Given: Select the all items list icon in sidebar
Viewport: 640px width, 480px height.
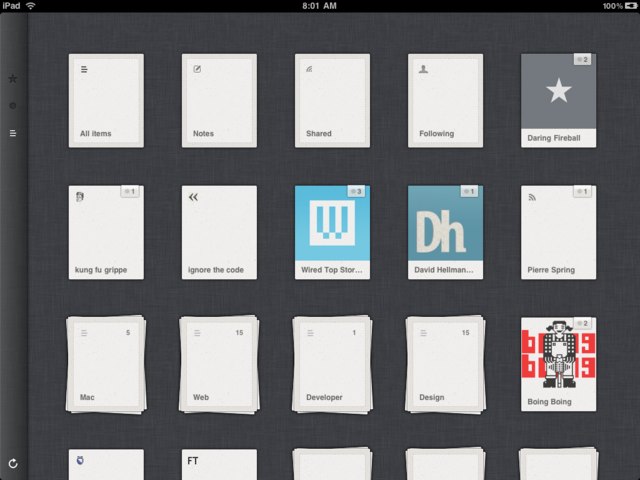Looking at the screenshot, I should coord(13,133).
